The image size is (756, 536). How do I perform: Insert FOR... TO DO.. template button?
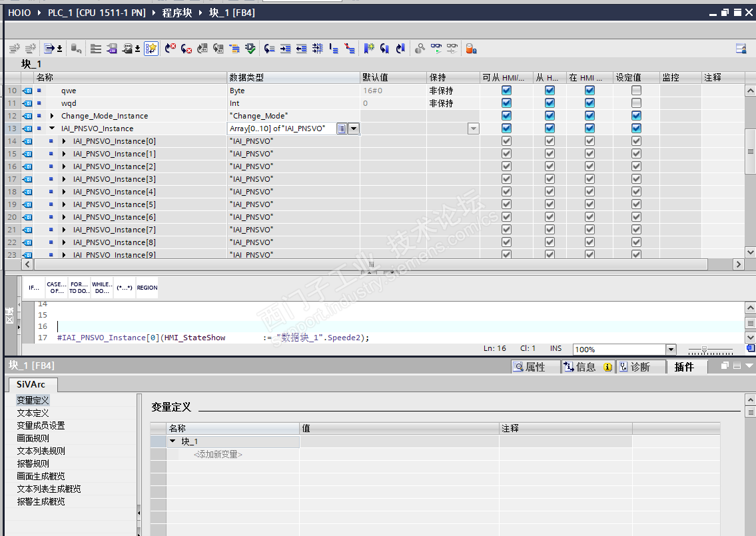point(79,287)
